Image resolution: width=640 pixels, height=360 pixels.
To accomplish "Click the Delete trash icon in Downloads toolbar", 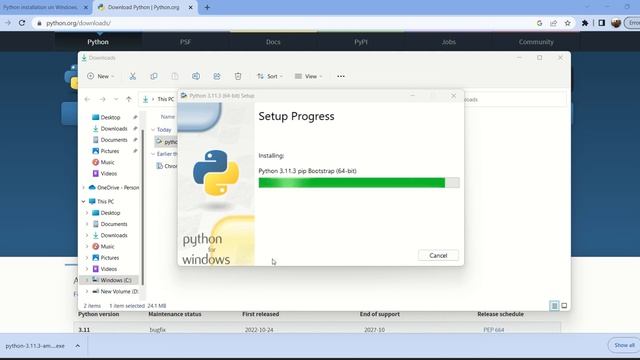I will click(238, 76).
